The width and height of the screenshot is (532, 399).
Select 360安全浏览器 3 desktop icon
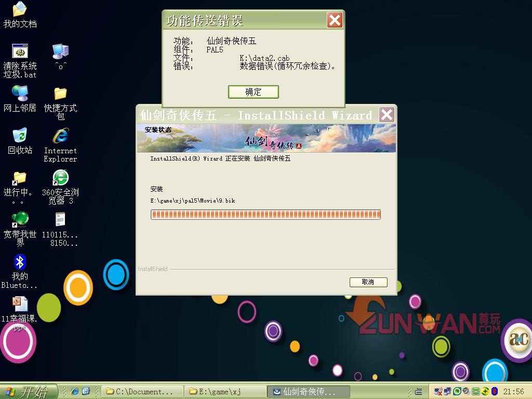pos(60,187)
